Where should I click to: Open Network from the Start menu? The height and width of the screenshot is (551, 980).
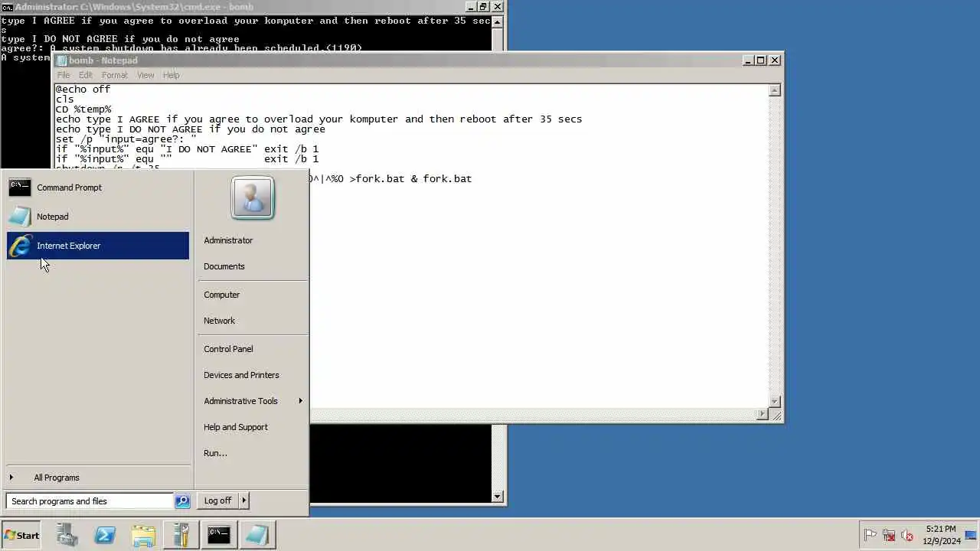click(x=220, y=321)
